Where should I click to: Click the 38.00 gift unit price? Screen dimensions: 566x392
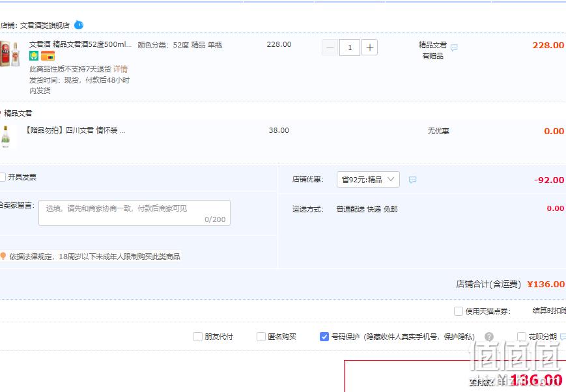click(x=279, y=130)
